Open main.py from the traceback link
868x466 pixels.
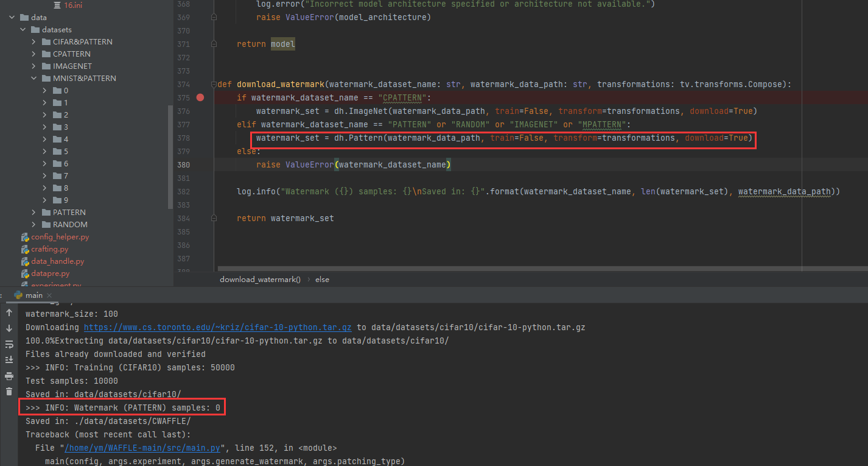coord(142,447)
